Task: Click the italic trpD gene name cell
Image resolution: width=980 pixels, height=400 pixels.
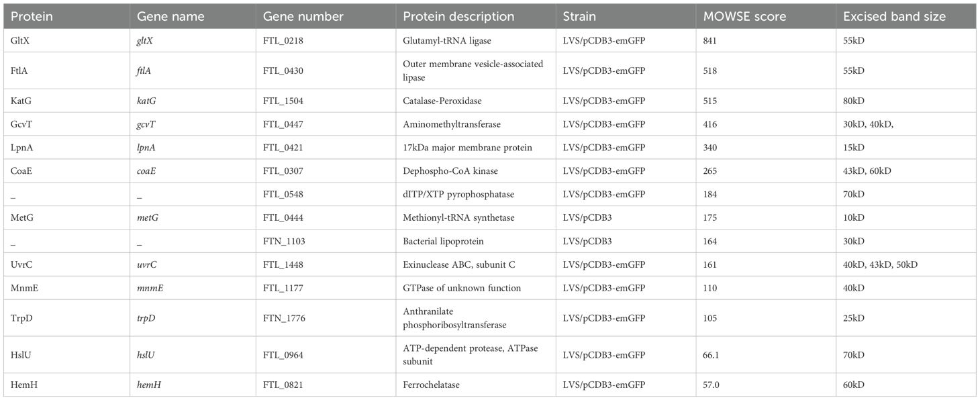Action: click(146, 317)
